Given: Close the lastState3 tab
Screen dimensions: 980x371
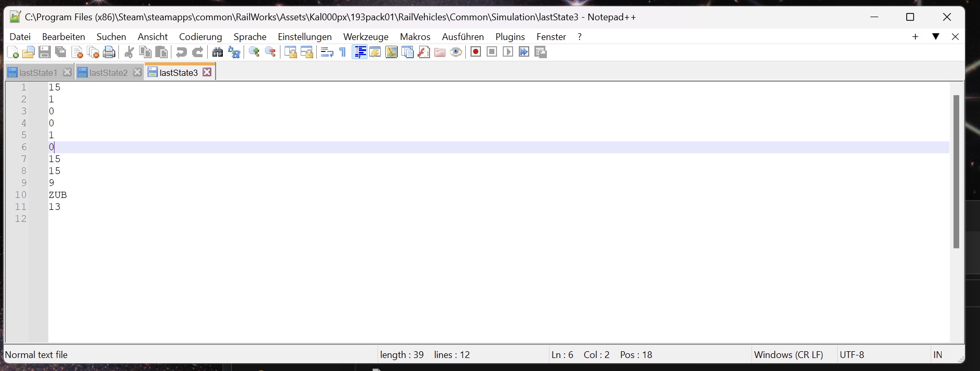Looking at the screenshot, I should coord(207,72).
